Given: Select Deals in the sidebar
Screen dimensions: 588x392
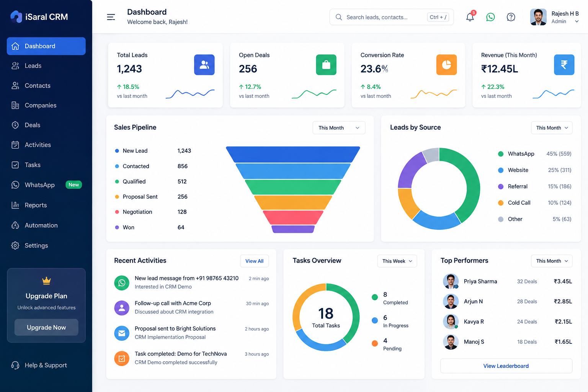Looking at the screenshot, I should click(46, 125).
